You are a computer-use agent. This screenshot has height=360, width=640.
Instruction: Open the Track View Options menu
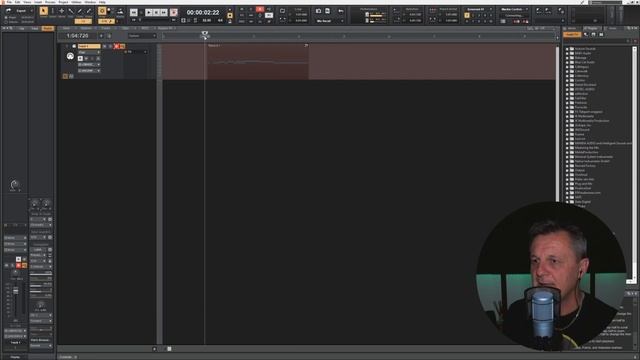(86, 28)
